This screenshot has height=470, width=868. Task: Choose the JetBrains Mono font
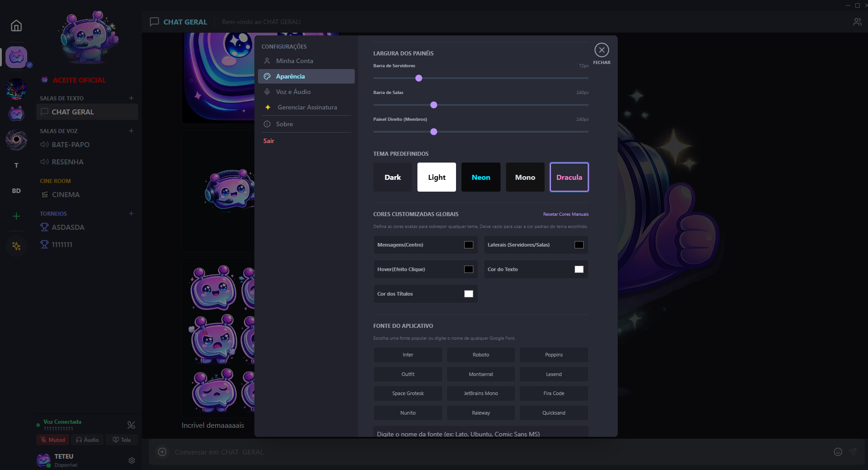pyautogui.click(x=481, y=393)
